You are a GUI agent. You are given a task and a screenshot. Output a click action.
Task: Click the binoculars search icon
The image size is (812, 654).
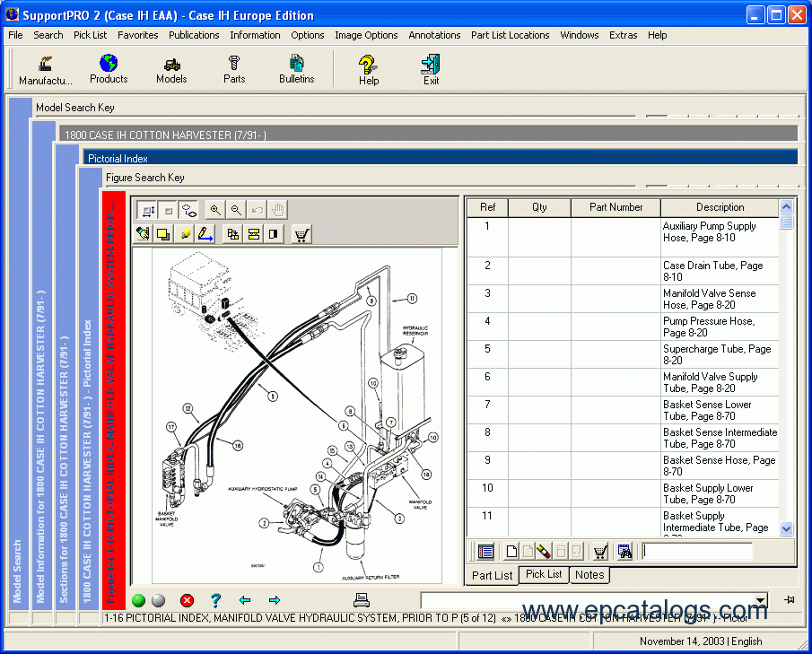point(624,551)
